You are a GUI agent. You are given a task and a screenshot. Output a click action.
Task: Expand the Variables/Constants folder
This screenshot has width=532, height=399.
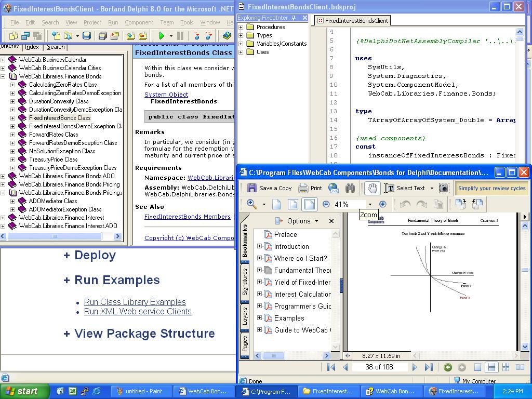point(241,44)
